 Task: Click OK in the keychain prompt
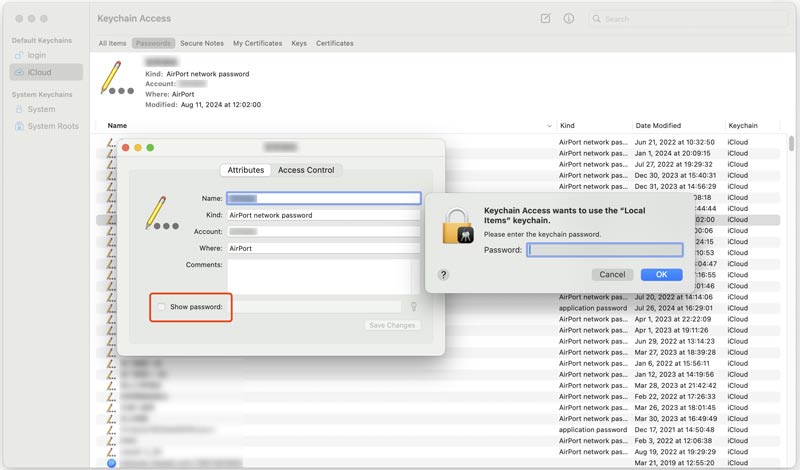662,275
